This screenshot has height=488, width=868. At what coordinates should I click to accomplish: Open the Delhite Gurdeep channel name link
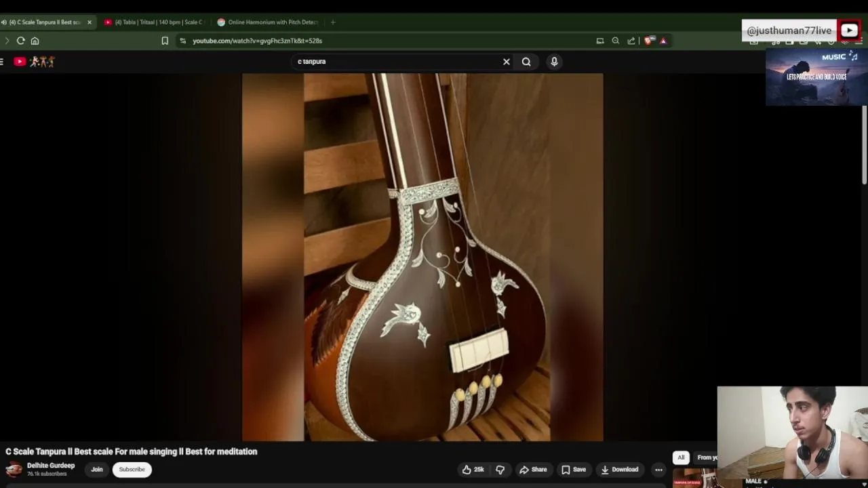pos(51,466)
